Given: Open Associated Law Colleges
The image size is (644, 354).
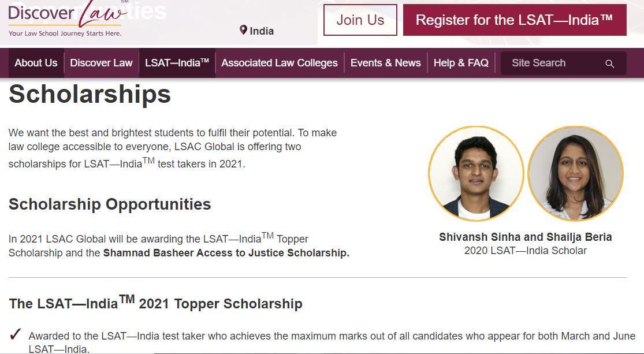Looking at the screenshot, I should (x=280, y=63).
